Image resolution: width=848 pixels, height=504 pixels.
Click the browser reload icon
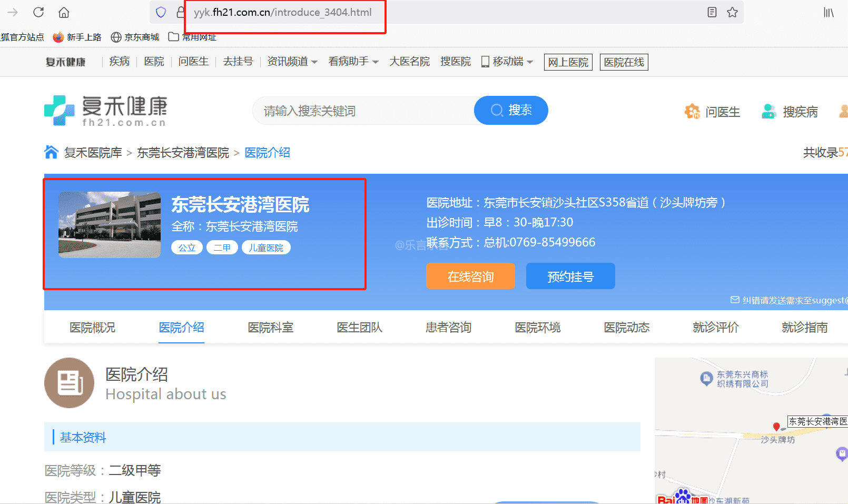(x=38, y=12)
